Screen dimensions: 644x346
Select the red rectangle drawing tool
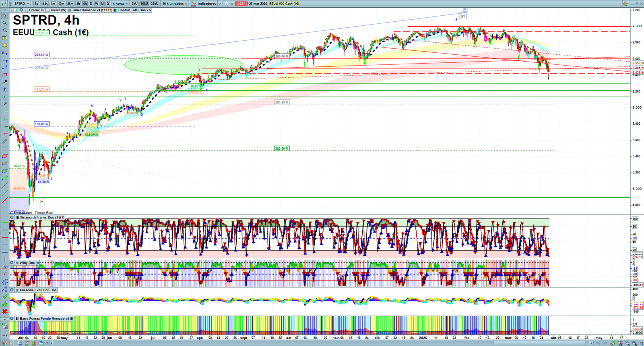pyautogui.click(x=4, y=75)
